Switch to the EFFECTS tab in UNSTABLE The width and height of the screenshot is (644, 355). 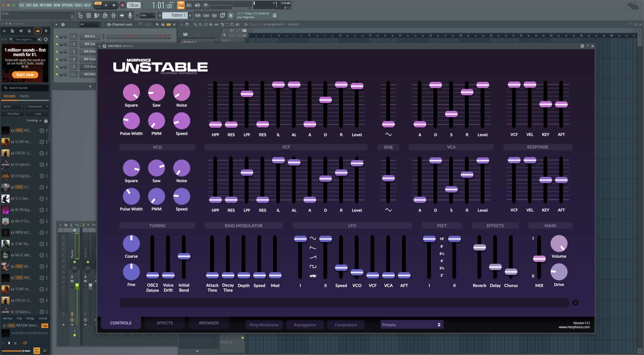tap(165, 323)
